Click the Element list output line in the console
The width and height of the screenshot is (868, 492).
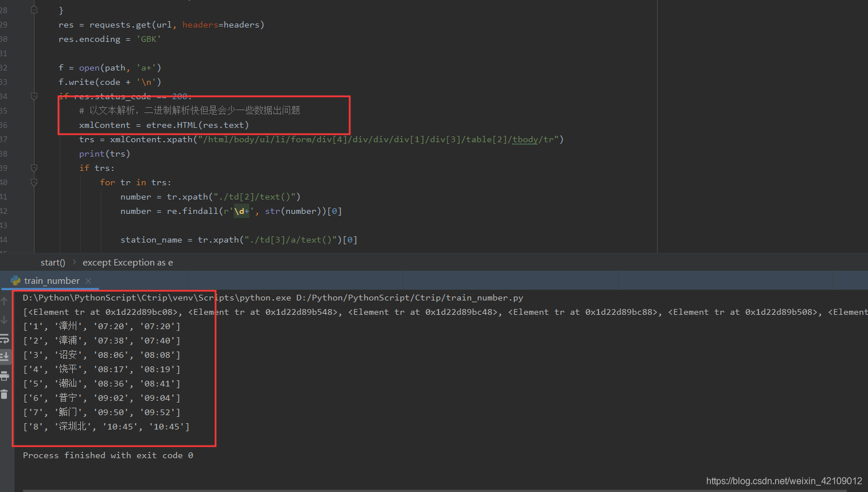[445, 312]
